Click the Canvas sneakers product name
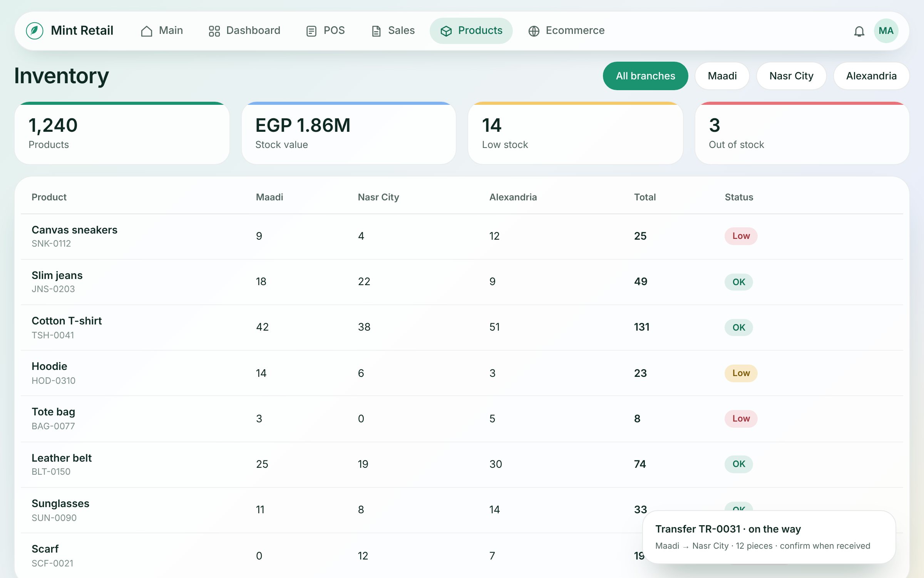 [74, 230]
